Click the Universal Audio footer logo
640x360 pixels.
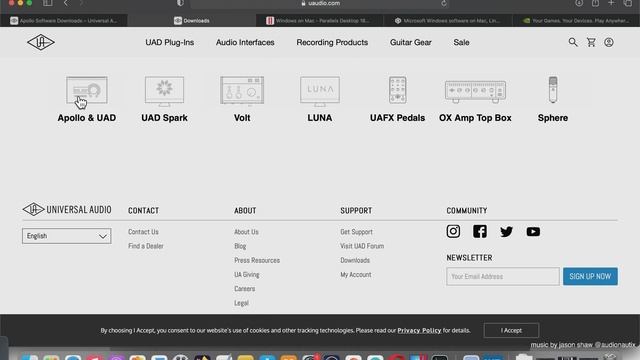click(x=67, y=209)
